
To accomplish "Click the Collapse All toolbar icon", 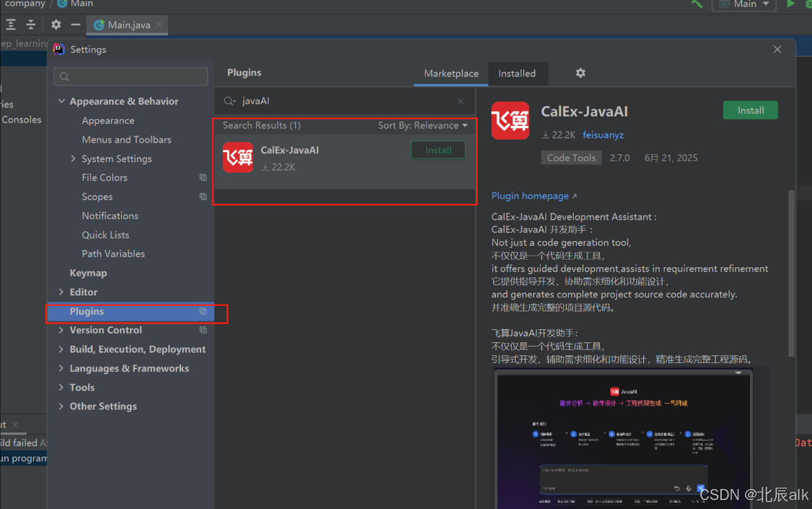I will pos(31,24).
